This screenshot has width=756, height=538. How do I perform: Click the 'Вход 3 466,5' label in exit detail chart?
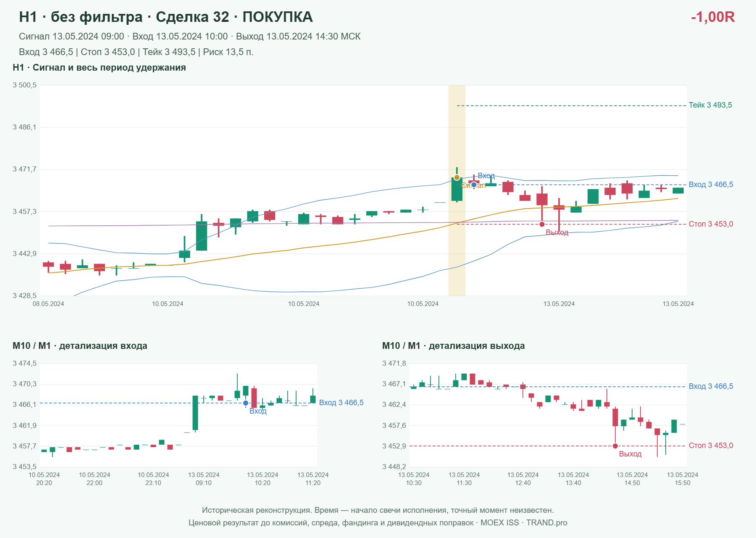click(x=711, y=386)
